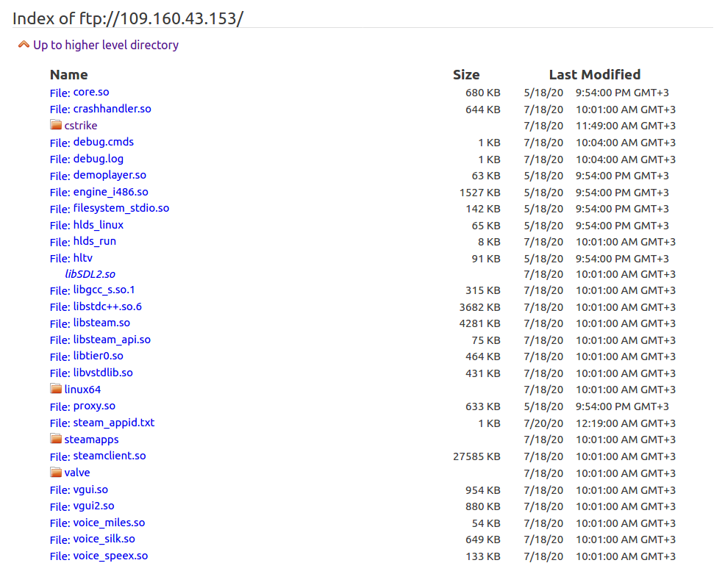Click the 133 KB size of voice_speex.so
This screenshot has height=588, width=725.
tap(482, 556)
